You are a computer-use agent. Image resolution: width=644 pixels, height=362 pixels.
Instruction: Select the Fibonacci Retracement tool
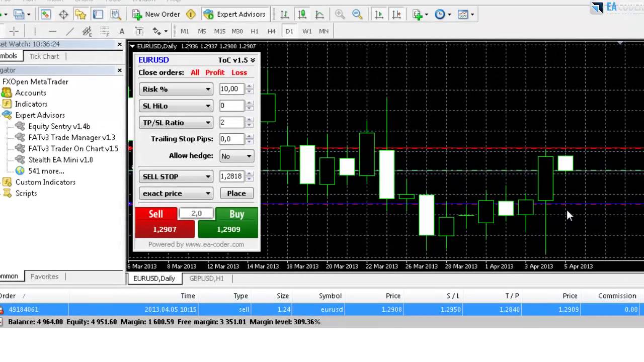click(104, 31)
